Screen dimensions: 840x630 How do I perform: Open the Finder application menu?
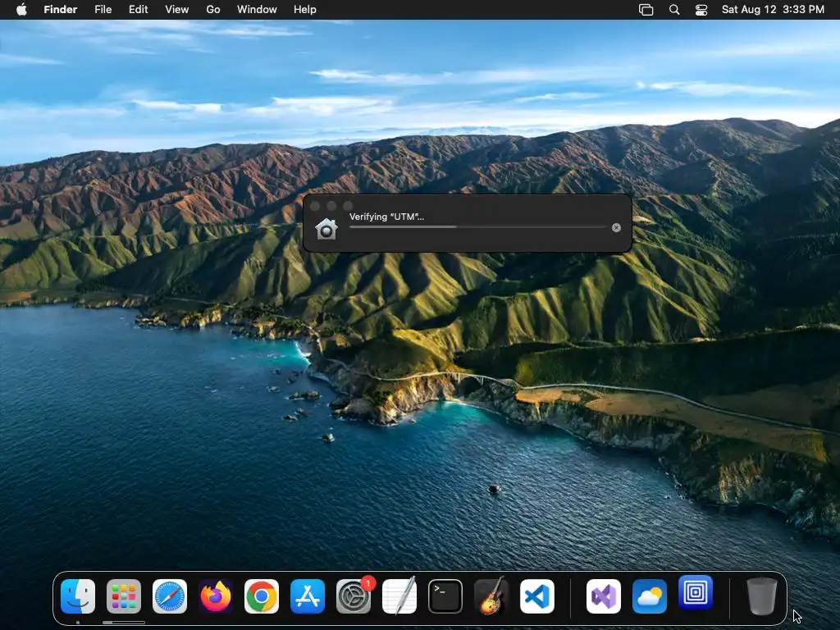pyautogui.click(x=61, y=10)
